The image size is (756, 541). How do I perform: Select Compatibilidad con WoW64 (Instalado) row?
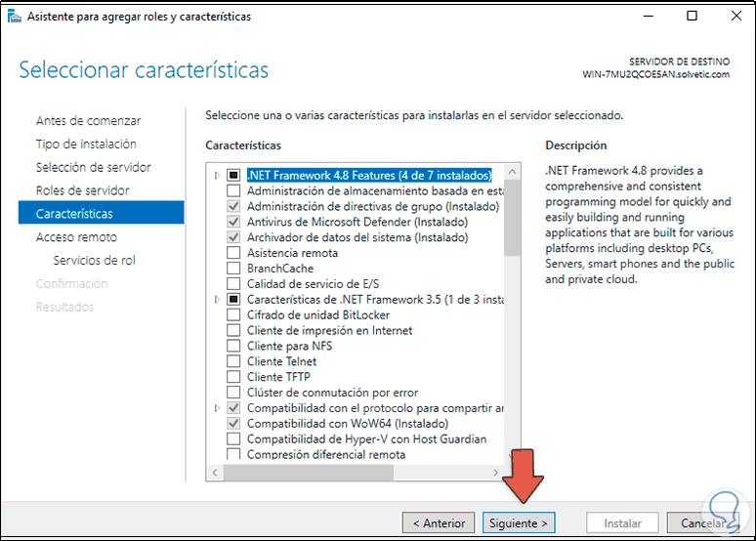pyautogui.click(x=348, y=424)
